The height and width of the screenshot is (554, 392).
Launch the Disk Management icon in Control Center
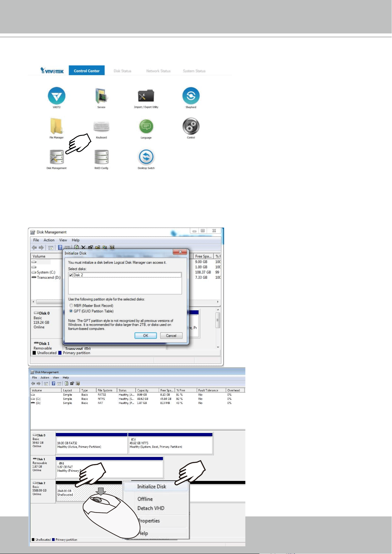57,157
